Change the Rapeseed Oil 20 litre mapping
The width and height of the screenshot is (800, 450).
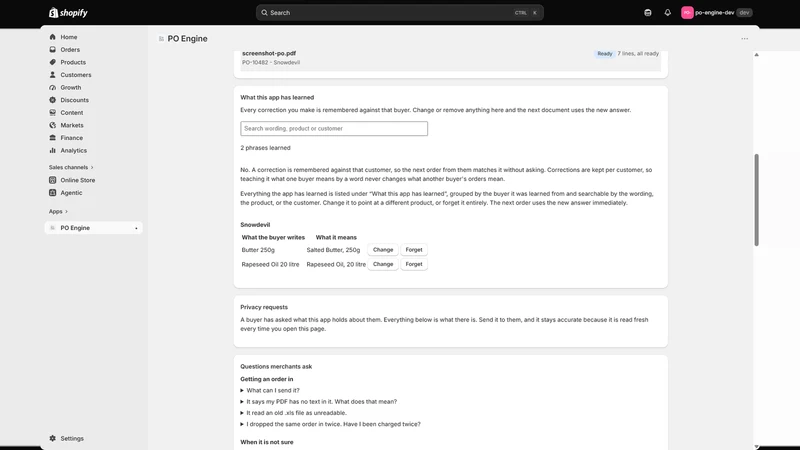point(383,264)
